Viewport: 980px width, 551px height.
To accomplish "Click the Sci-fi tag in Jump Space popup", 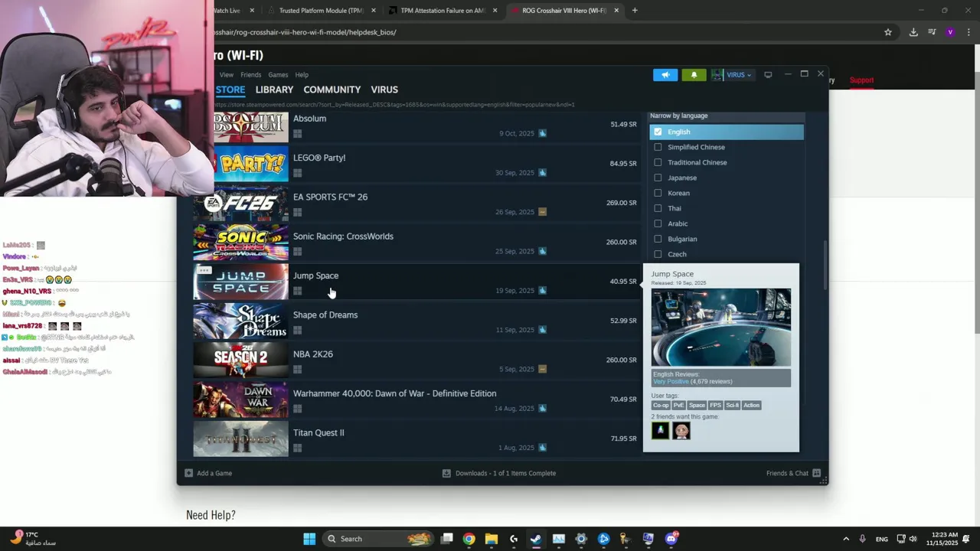I will (x=732, y=406).
